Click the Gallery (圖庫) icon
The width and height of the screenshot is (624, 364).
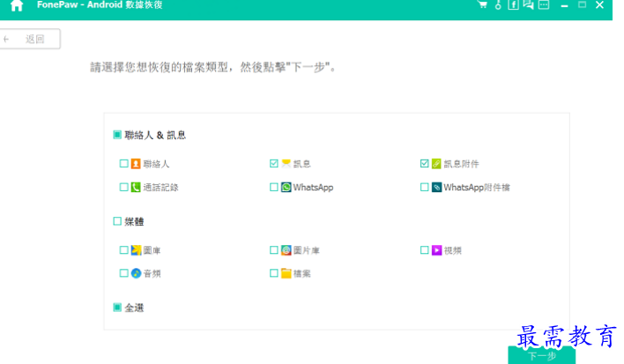coord(136,249)
